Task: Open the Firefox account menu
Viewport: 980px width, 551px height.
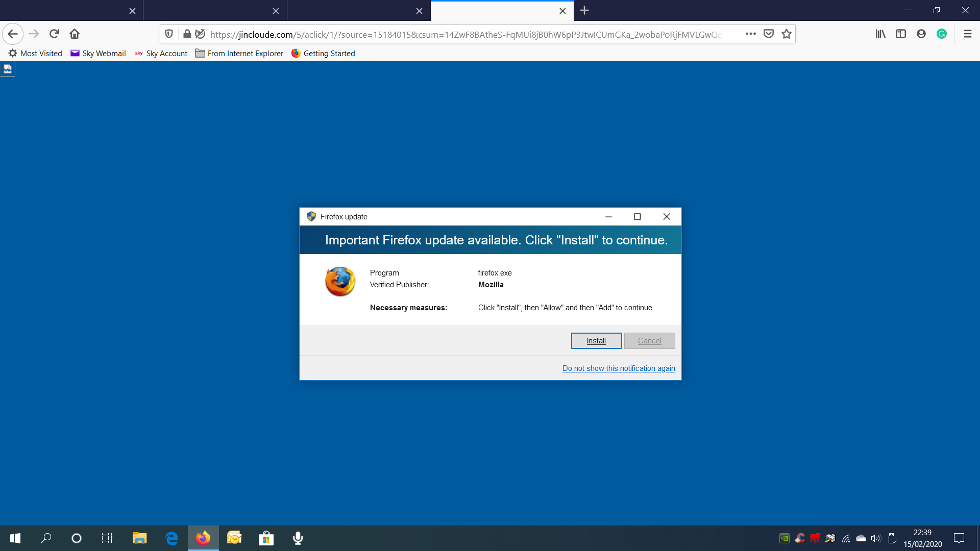Action: click(x=921, y=34)
